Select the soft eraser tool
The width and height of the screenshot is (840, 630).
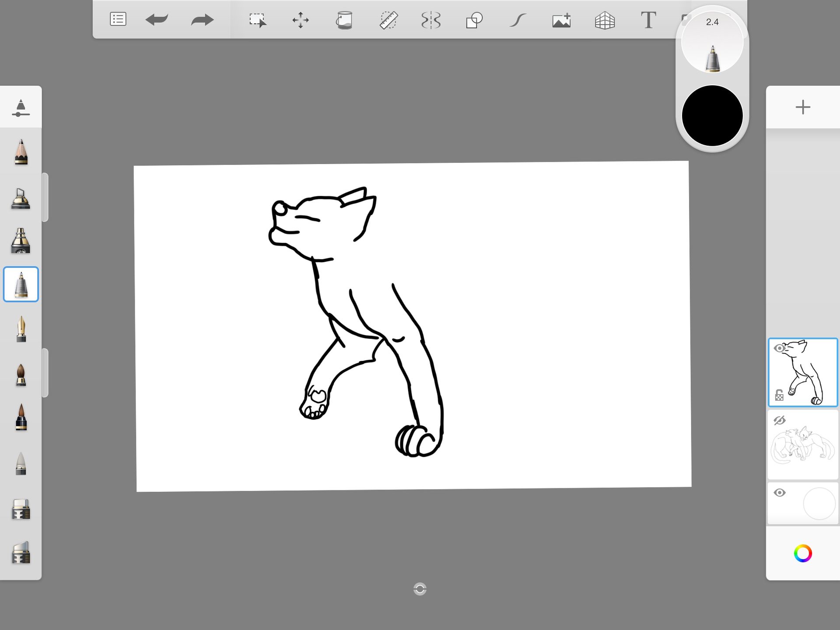pyautogui.click(x=21, y=552)
